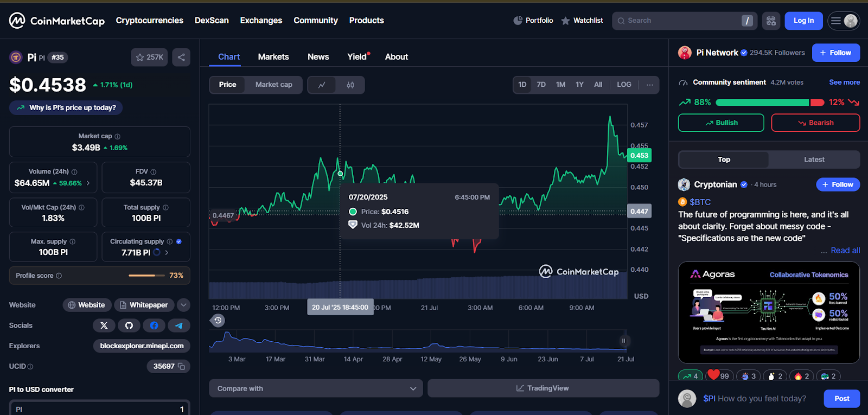Follow Cryptonian's account
This screenshot has width=868, height=415.
838,184
